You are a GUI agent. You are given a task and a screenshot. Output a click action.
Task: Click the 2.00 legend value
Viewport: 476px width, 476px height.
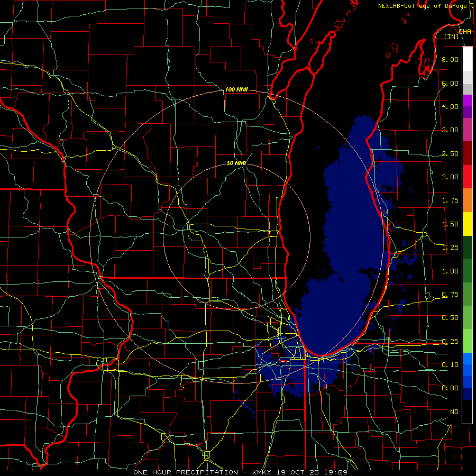tap(450, 177)
